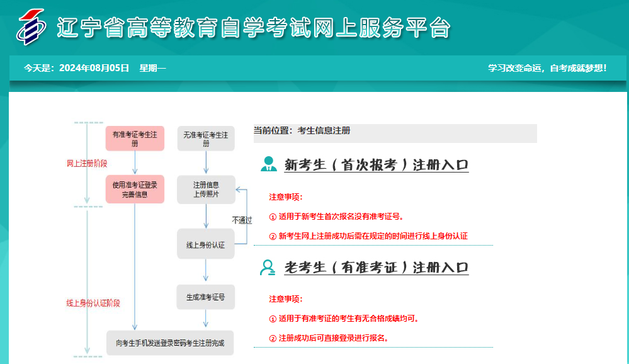Click the slogan 学习改变命运，自考成就梦想
The height and width of the screenshot is (364, 629).
click(547, 68)
